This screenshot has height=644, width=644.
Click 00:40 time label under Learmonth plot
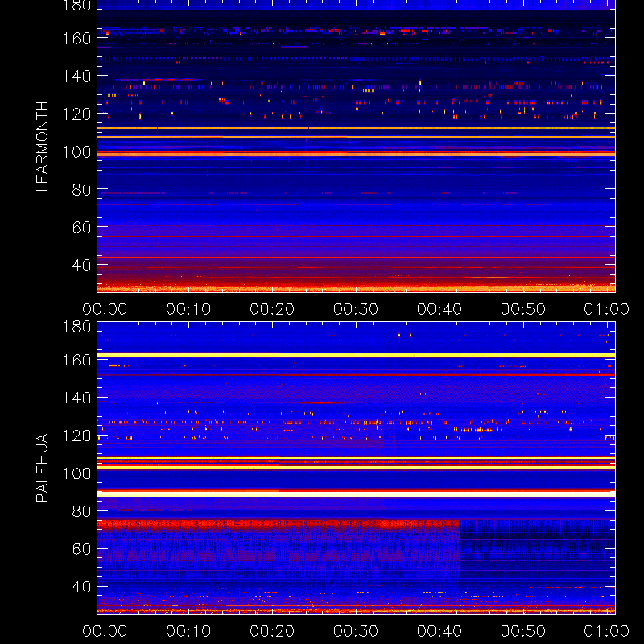pyautogui.click(x=440, y=309)
